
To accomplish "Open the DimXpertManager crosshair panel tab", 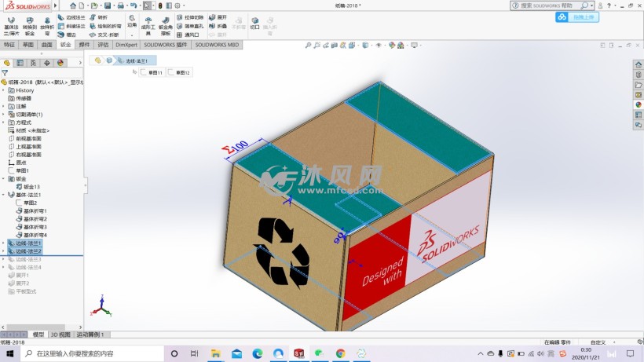I will [47, 63].
